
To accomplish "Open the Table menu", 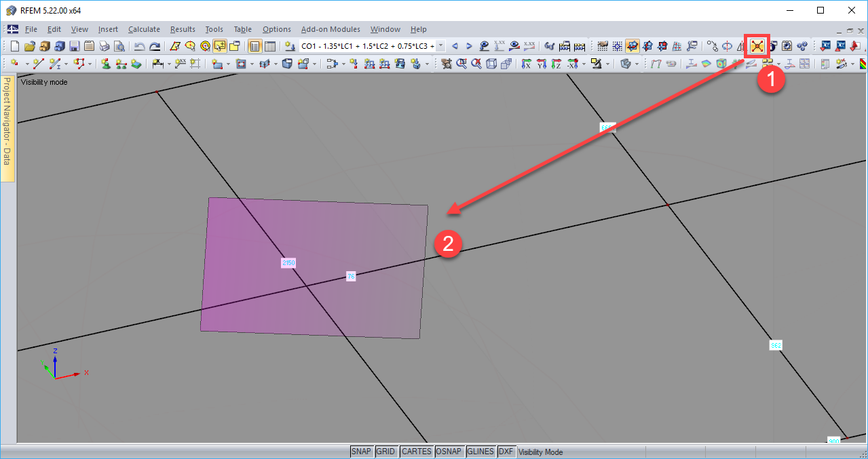I will pos(243,29).
